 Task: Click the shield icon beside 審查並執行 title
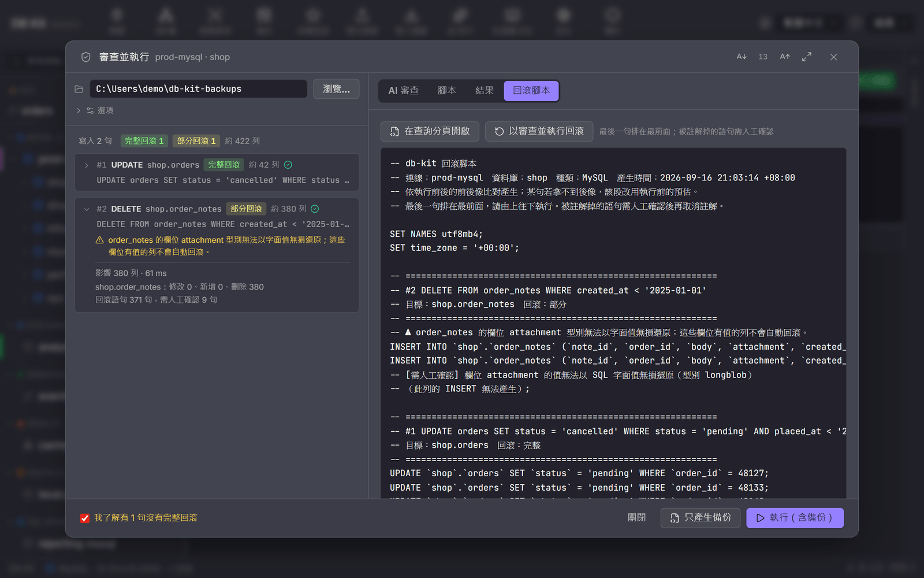[x=85, y=57]
